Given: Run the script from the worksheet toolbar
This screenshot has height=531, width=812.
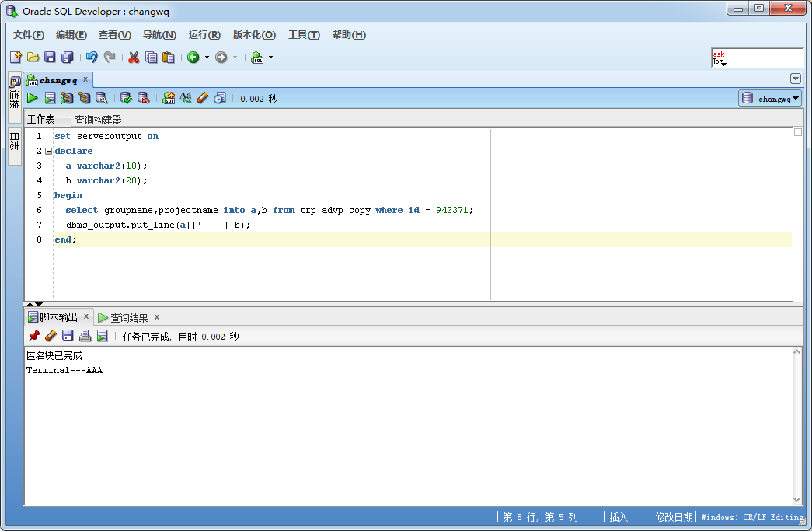Looking at the screenshot, I should tap(50, 98).
